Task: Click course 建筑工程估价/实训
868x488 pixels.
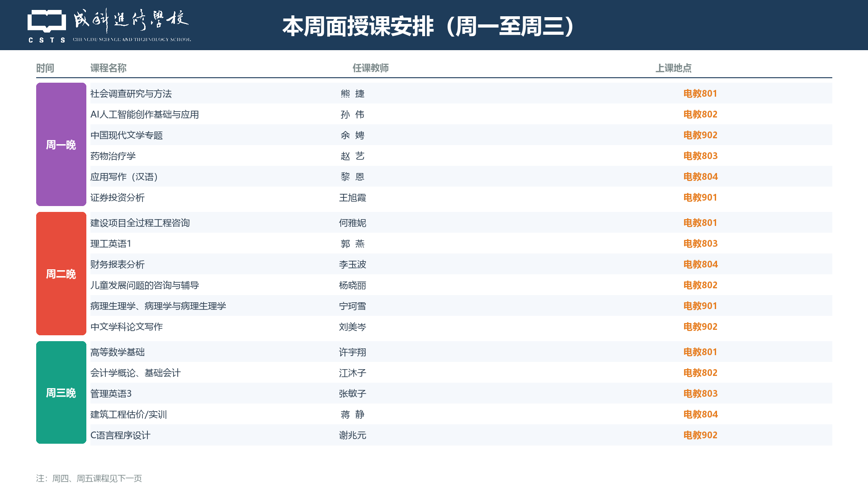Action: click(129, 414)
